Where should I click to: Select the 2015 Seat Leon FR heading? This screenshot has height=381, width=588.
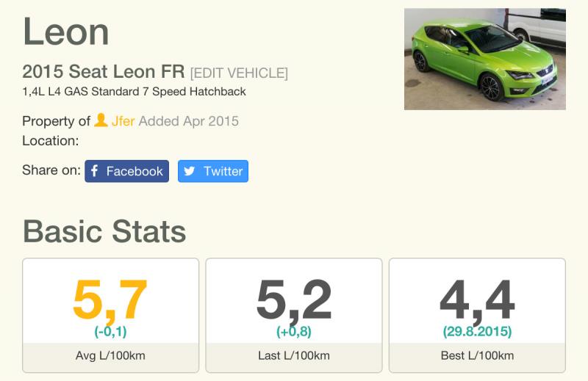[104, 72]
